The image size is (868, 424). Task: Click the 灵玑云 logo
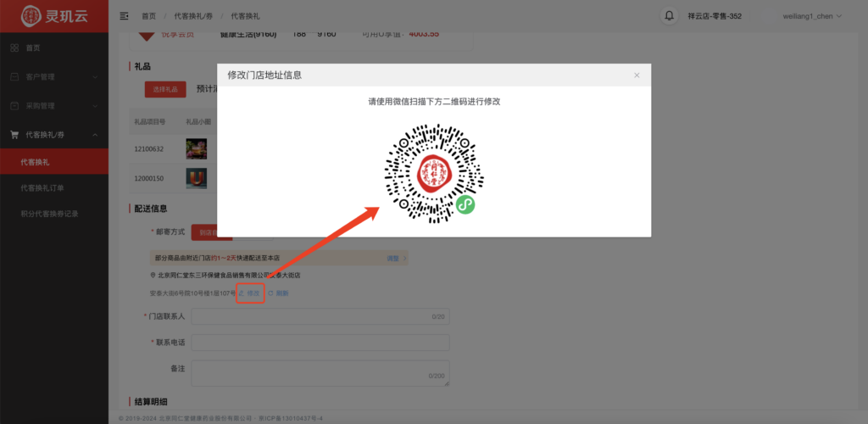tap(54, 16)
